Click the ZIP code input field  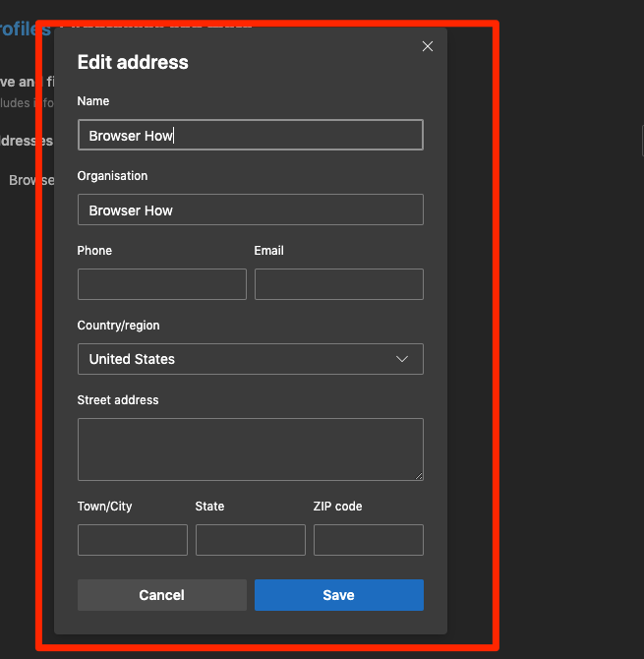[x=369, y=540]
